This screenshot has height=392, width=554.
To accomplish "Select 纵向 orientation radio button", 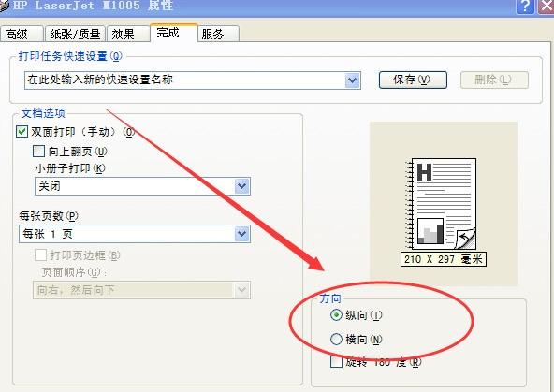I will [336, 314].
